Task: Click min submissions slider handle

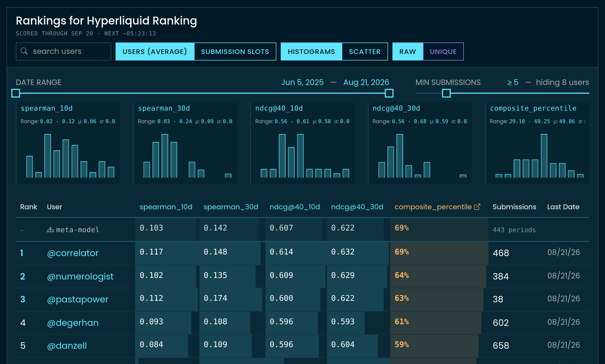Action: (x=446, y=93)
